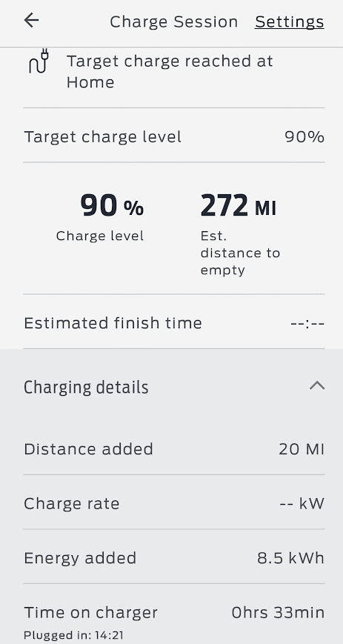
Task: Tap the 20 MI distance added value
Action: coord(302,449)
